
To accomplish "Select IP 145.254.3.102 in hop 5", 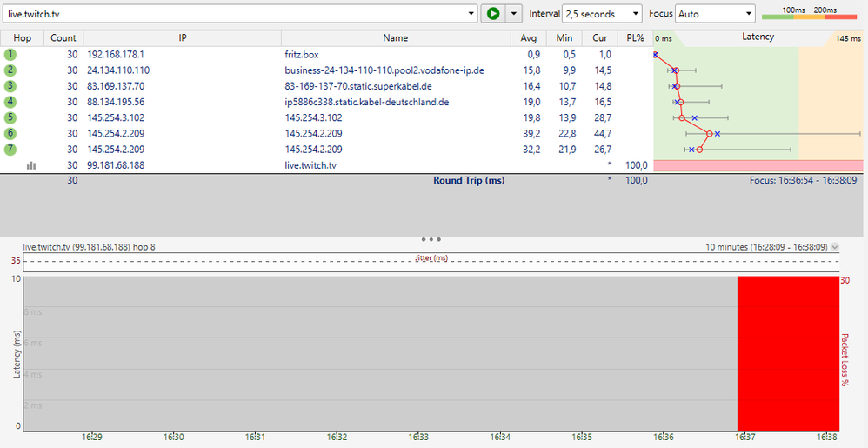I will point(115,117).
